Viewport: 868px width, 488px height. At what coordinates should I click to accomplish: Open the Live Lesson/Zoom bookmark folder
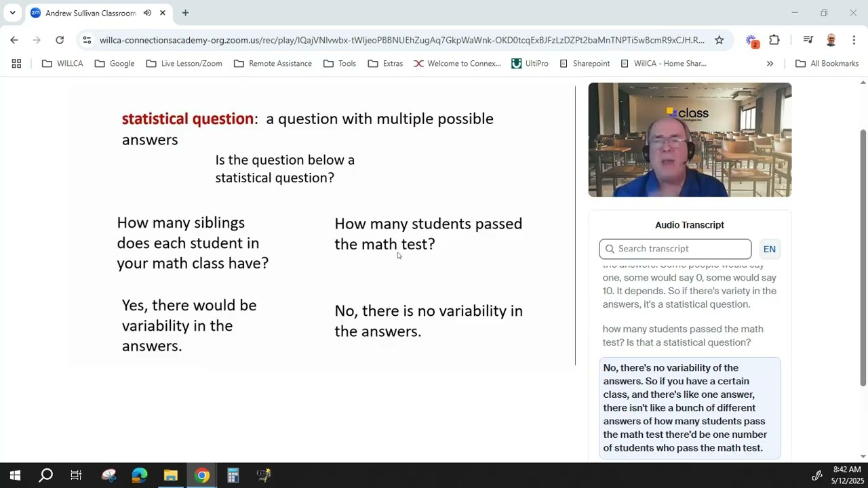184,63
